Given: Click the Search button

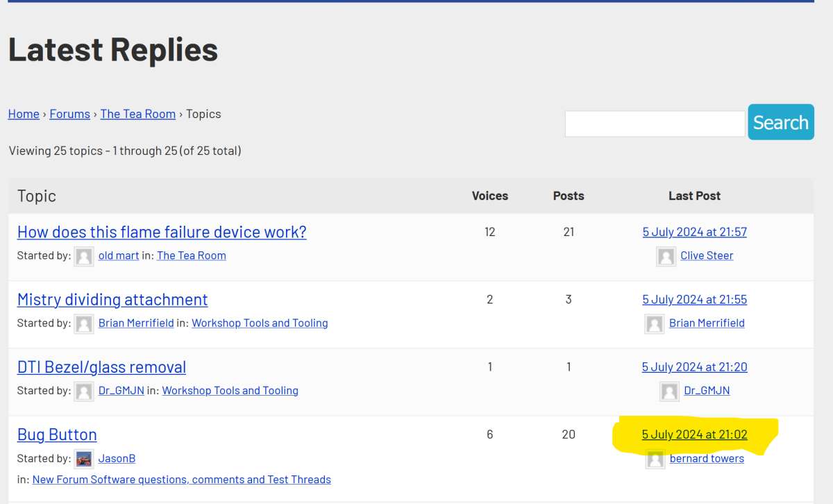Looking at the screenshot, I should (781, 122).
